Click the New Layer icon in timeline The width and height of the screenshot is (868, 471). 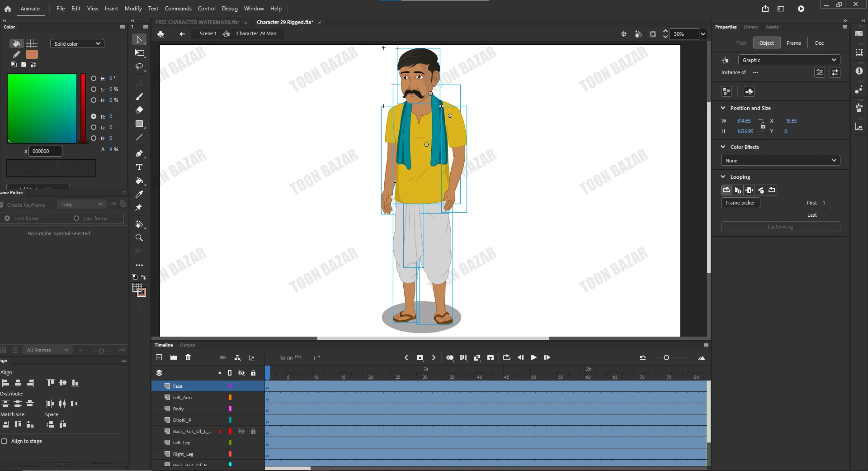click(159, 357)
